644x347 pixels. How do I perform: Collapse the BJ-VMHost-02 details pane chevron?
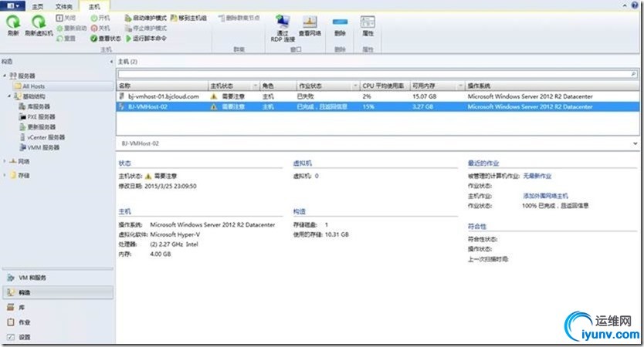tap(635, 143)
